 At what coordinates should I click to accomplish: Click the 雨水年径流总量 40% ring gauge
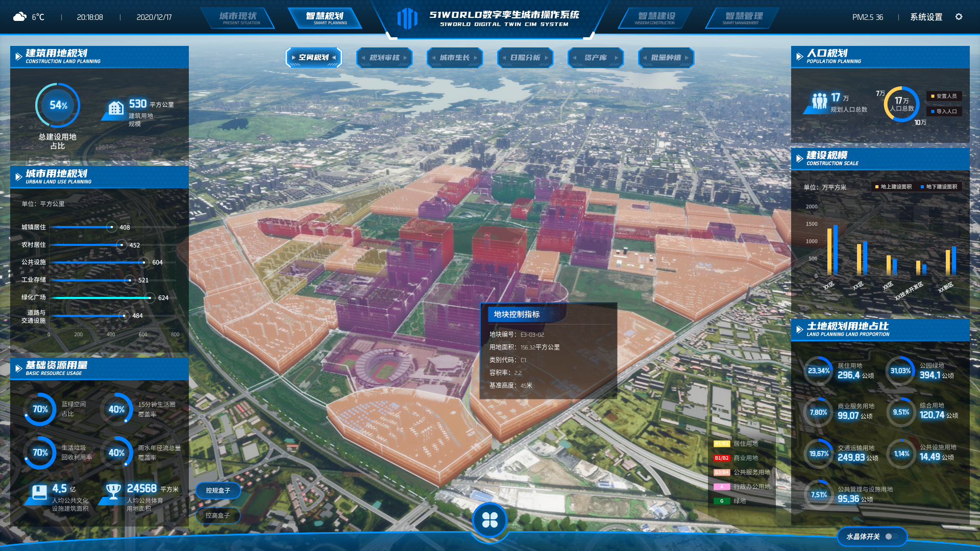[x=116, y=453]
